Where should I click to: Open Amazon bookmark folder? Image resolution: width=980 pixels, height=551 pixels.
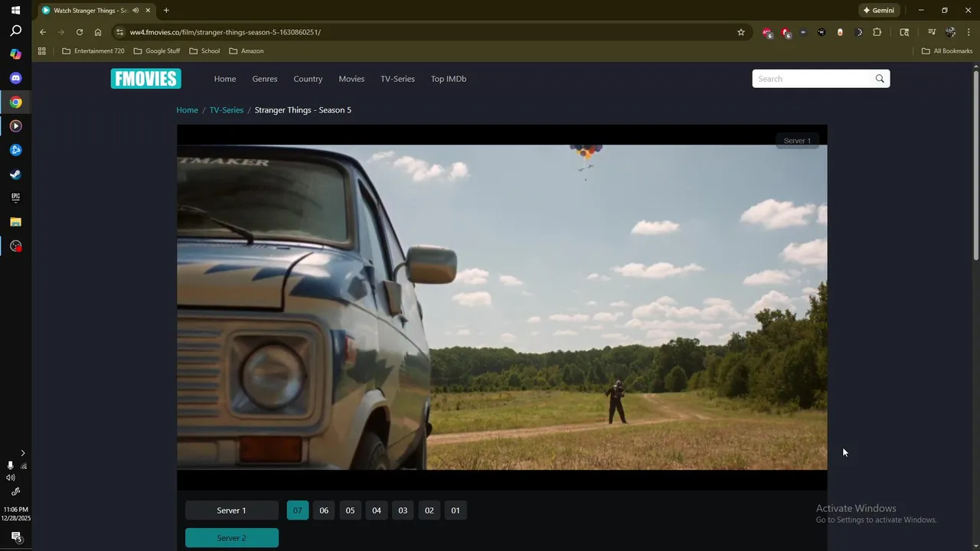click(x=247, y=51)
